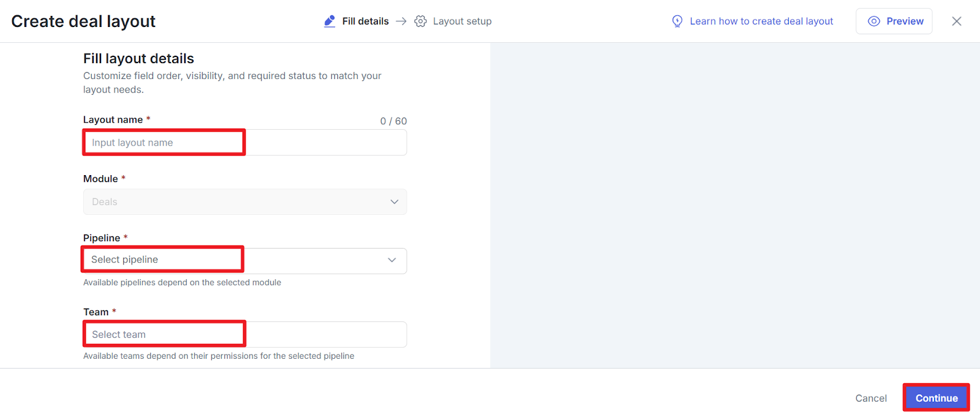Click the empty preview panel on the right

(x=735, y=205)
